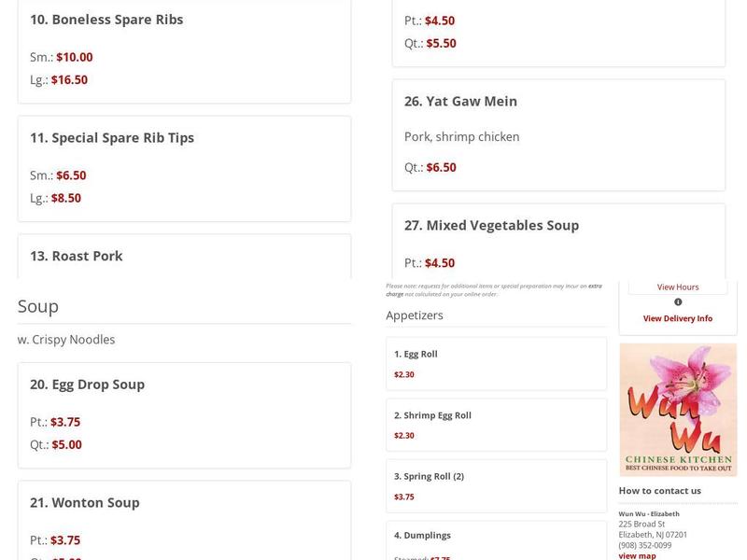This screenshot has width=747, height=560.
Task: Click the Soup section heading
Action: [x=38, y=306]
